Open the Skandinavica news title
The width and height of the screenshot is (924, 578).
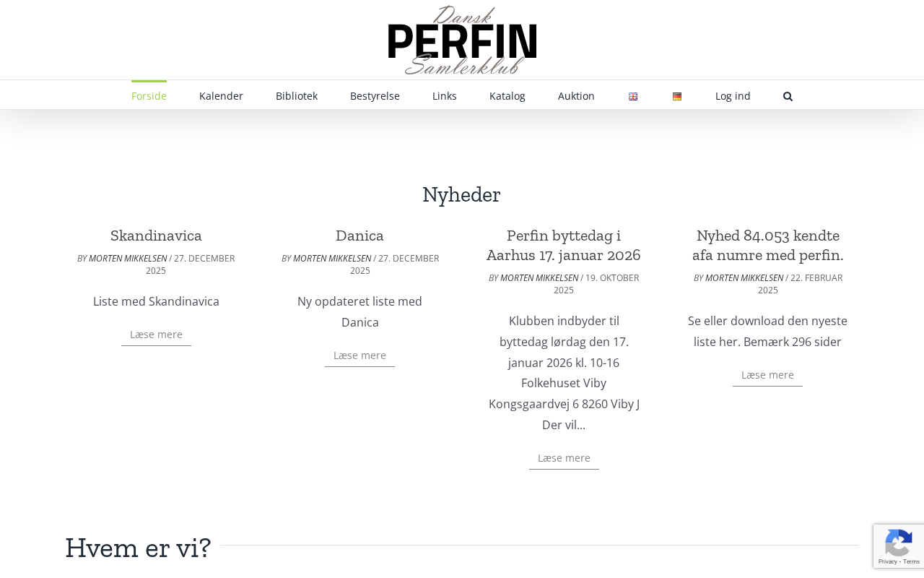156,236
